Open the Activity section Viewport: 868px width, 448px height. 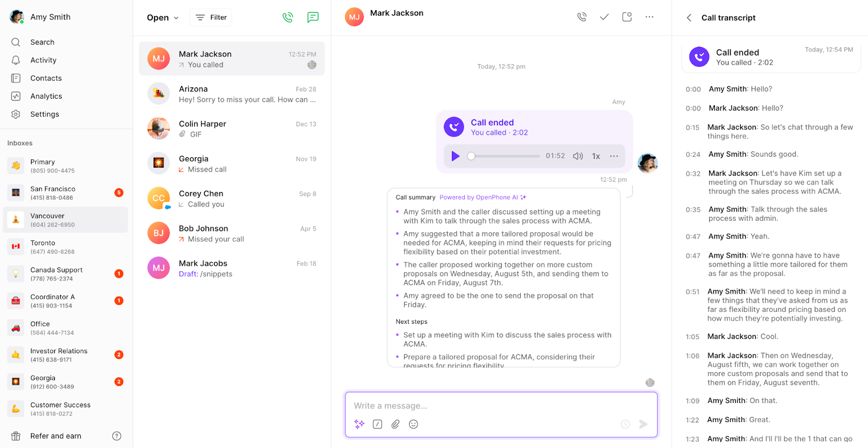point(43,60)
